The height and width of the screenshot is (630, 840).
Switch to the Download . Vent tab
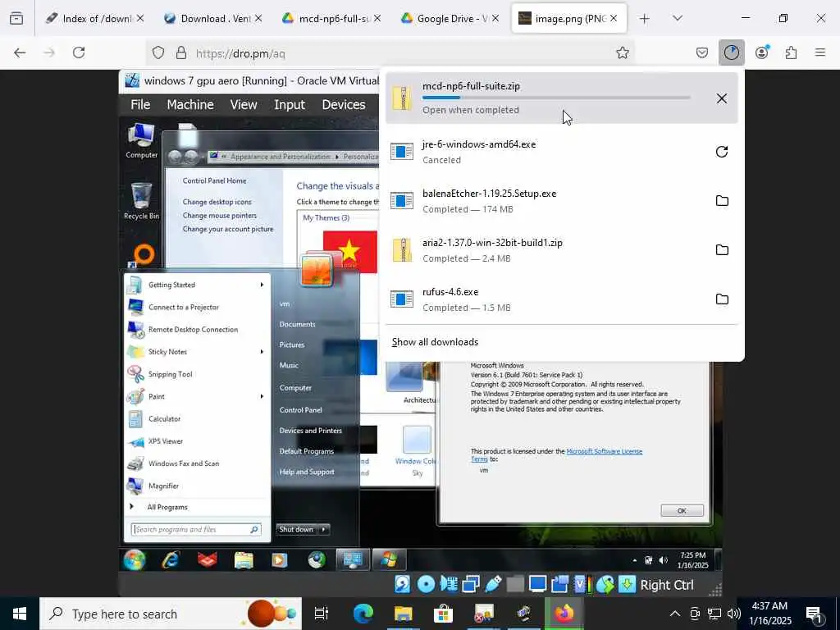coord(213,19)
